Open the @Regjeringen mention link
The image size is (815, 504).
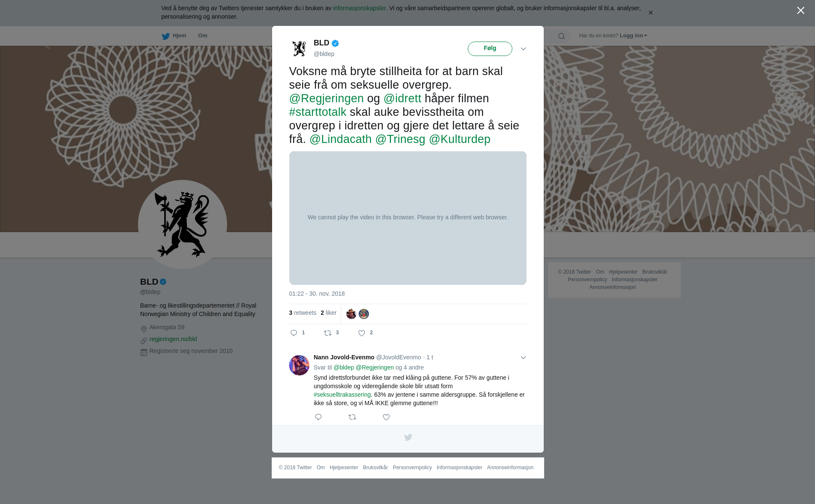[x=326, y=98]
